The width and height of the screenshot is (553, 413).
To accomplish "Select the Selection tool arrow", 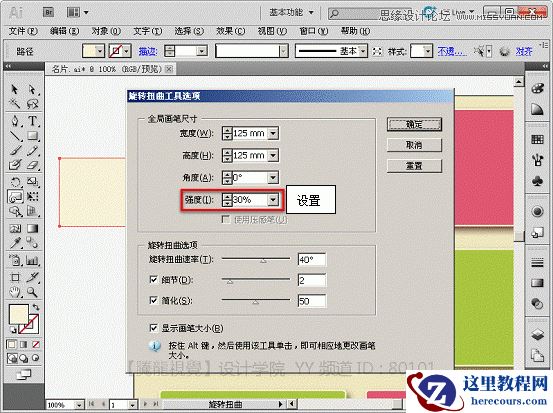I will (x=14, y=89).
